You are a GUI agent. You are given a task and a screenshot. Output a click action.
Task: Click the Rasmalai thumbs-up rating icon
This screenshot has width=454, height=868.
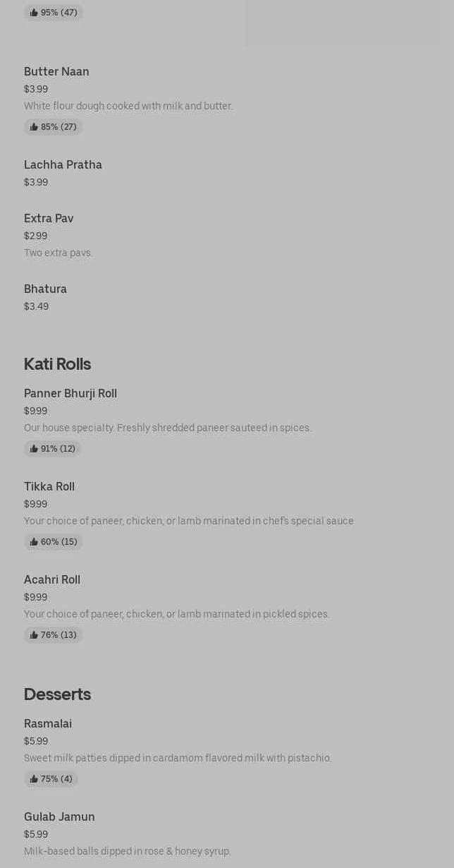[x=34, y=779]
